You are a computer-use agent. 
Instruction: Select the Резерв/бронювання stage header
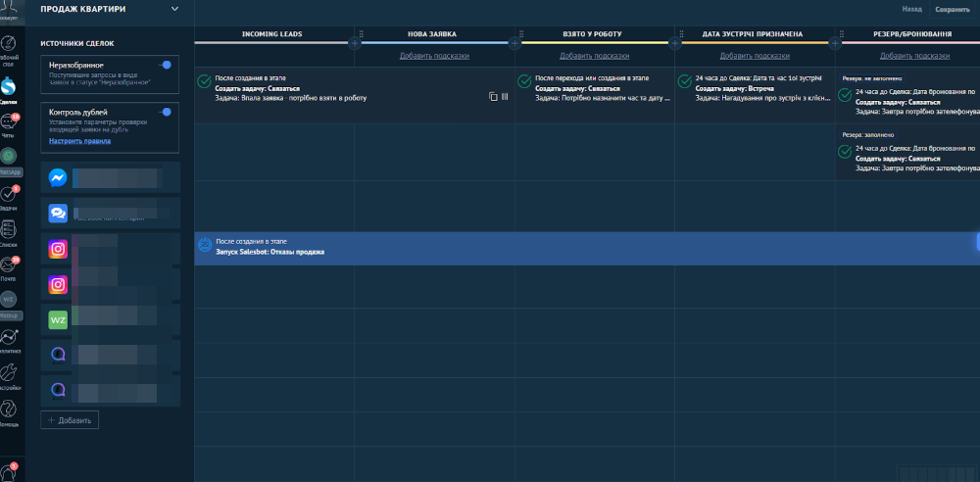(x=914, y=34)
